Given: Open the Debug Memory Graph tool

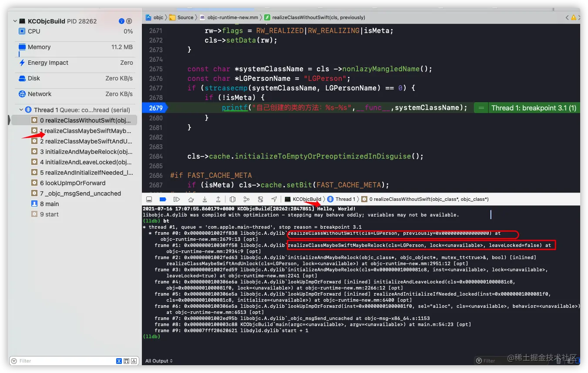Looking at the screenshot, I should [246, 199].
